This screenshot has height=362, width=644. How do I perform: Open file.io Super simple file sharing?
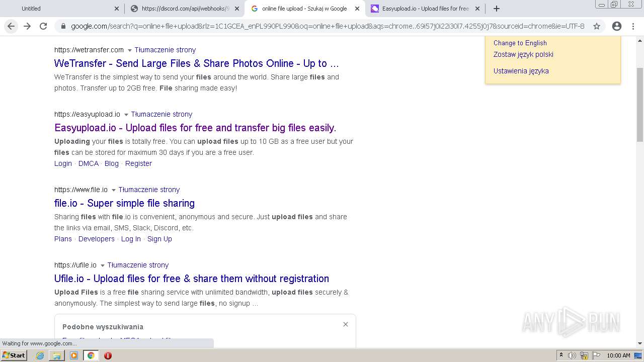(124, 203)
